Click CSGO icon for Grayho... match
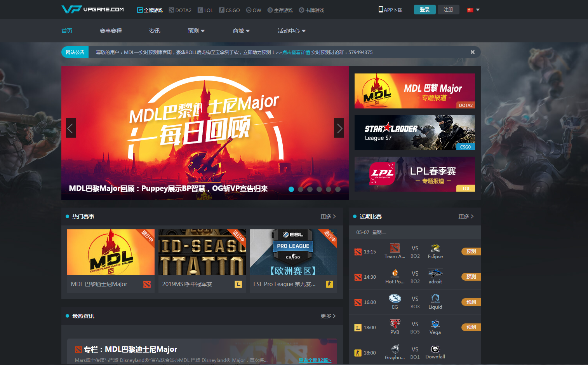This screenshot has width=588, height=365. coord(358,353)
